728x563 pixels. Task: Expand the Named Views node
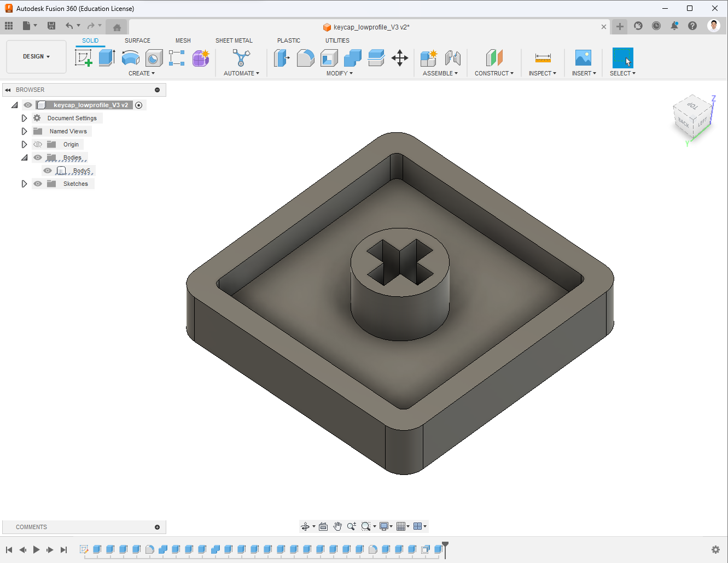click(24, 131)
